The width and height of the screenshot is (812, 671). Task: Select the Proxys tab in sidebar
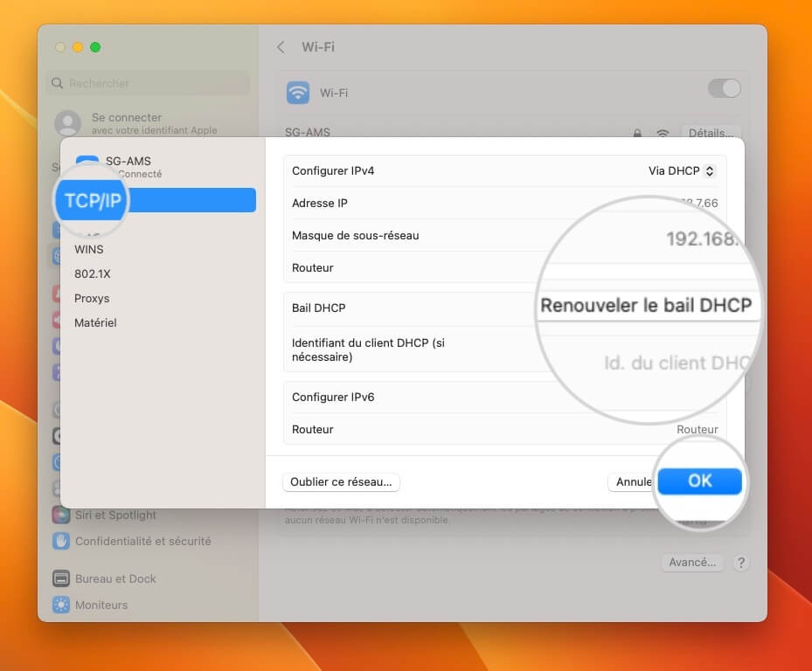(92, 298)
